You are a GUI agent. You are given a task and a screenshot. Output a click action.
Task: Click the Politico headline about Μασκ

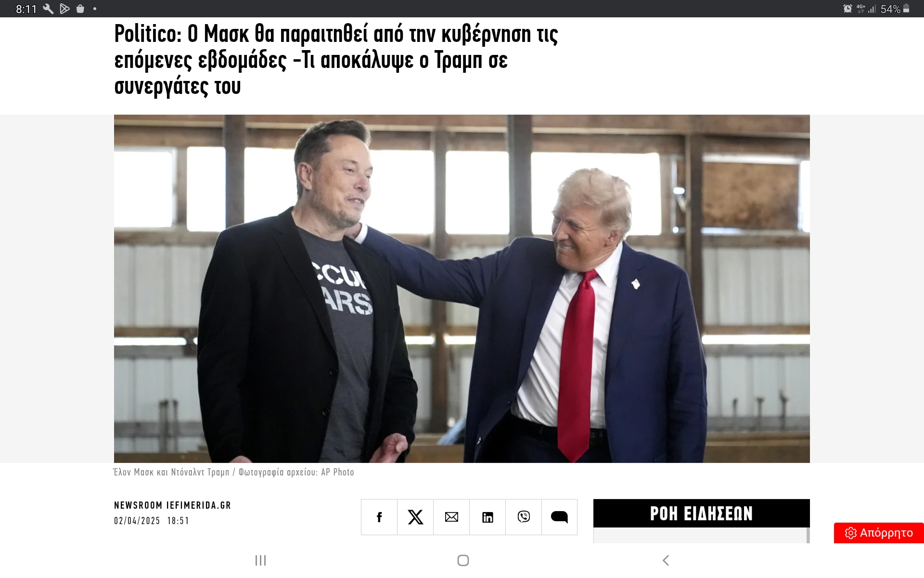point(336,60)
